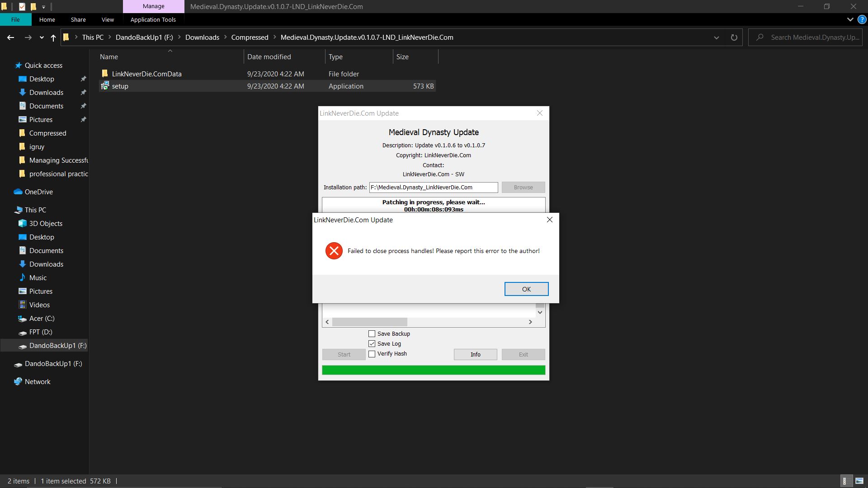Image resolution: width=868 pixels, height=488 pixels.
Task: Open the Acer (C:) drive
Action: click(x=42, y=319)
